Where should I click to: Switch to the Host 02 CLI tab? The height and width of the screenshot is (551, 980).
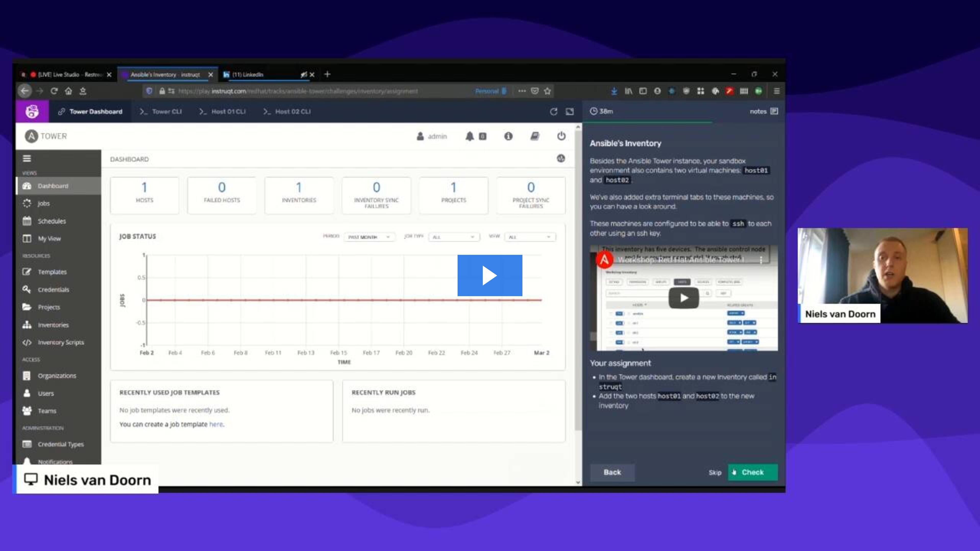coord(287,111)
